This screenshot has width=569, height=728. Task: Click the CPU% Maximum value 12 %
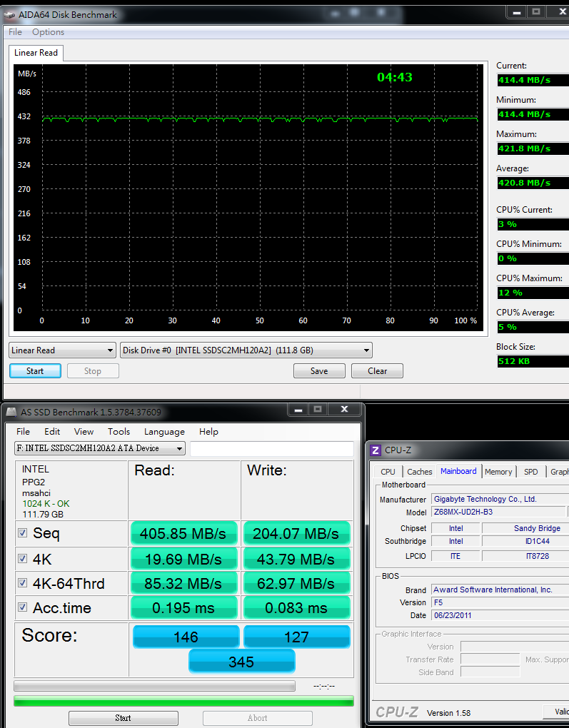tap(533, 293)
